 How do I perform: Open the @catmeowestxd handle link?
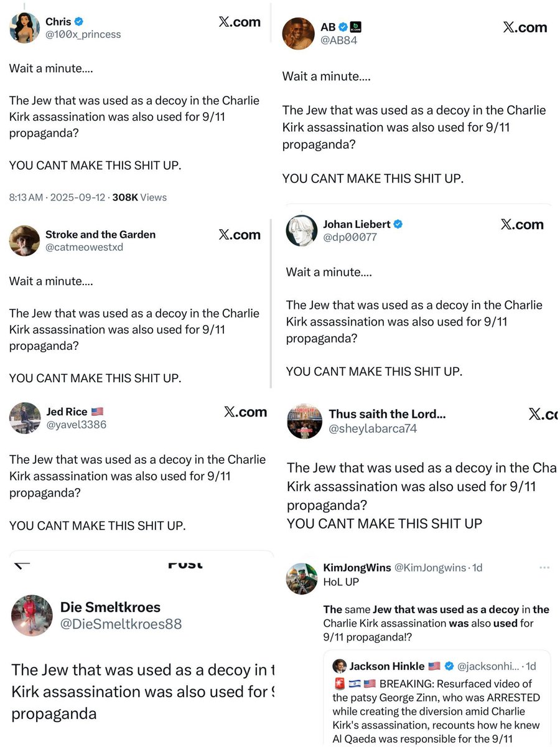[x=84, y=247]
